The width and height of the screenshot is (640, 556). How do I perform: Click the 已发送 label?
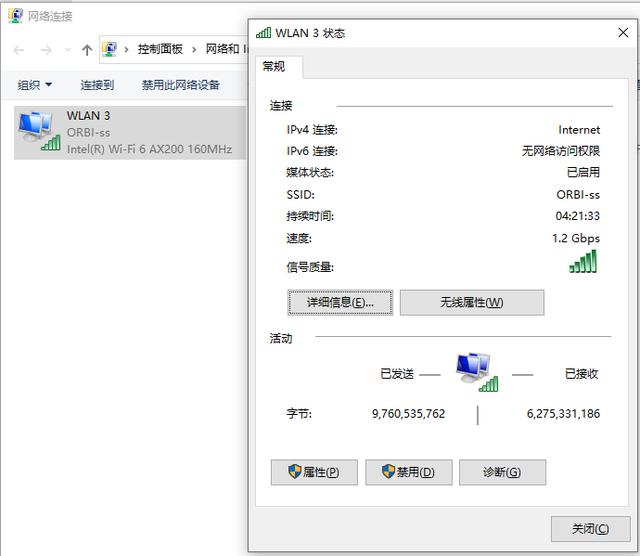click(397, 374)
